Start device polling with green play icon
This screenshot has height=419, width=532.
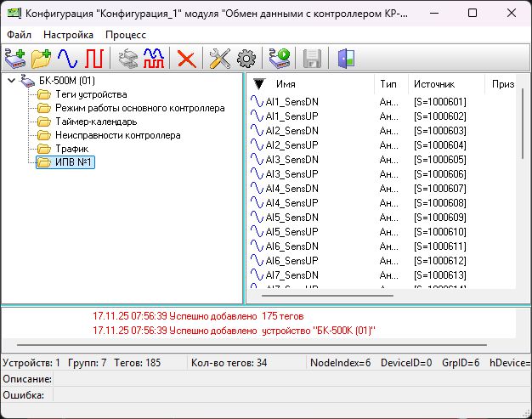tap(280, 59)
